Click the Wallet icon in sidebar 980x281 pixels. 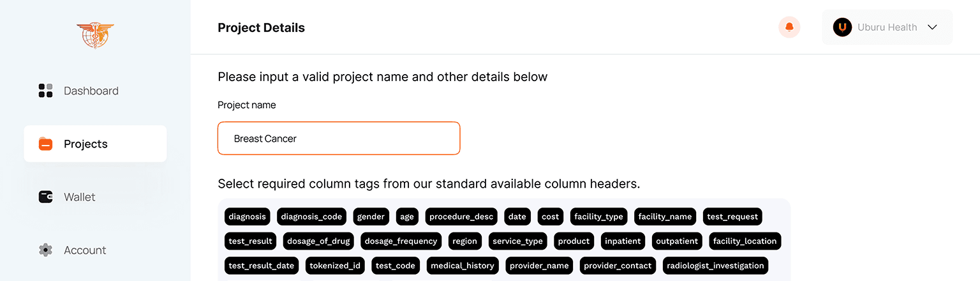click(45, 197)
